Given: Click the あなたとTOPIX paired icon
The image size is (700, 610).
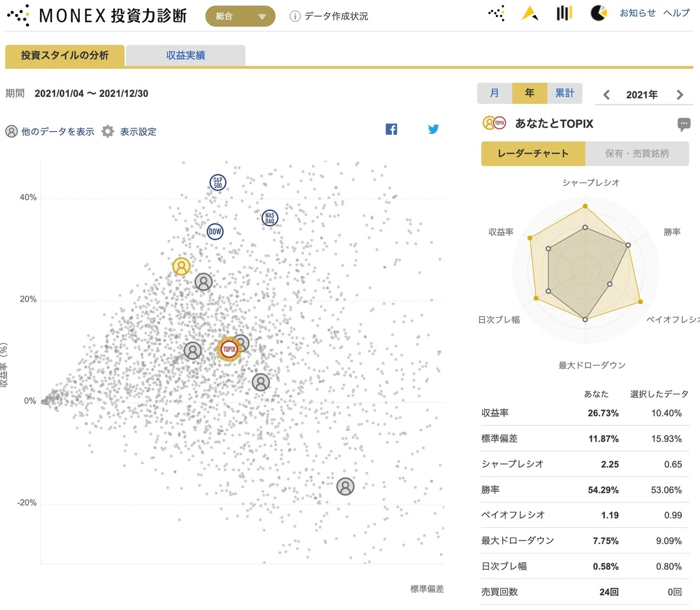Looking at the screenshot, I should 494,123.
